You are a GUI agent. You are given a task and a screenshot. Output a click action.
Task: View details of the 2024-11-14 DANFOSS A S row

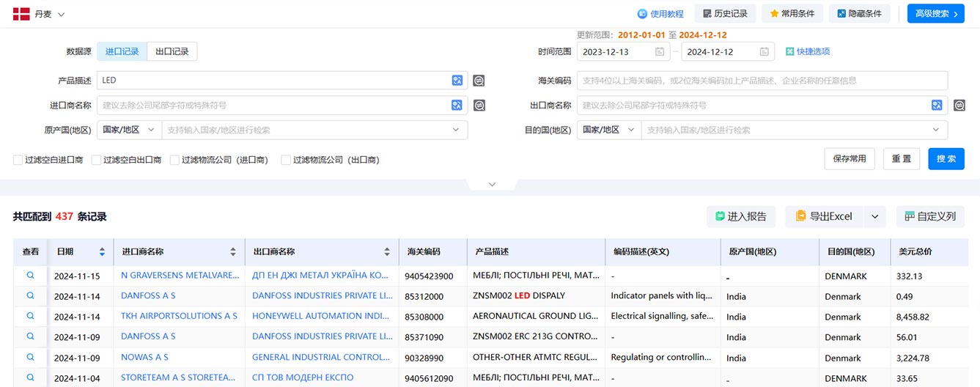(x=31, y=295)
